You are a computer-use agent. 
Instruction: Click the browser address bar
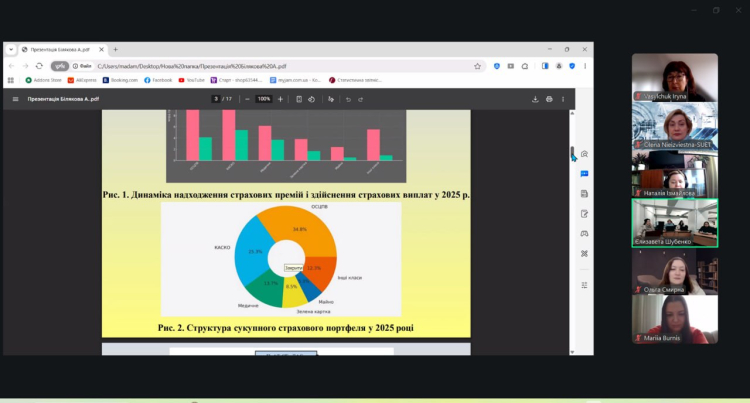[x=280, y=66]
